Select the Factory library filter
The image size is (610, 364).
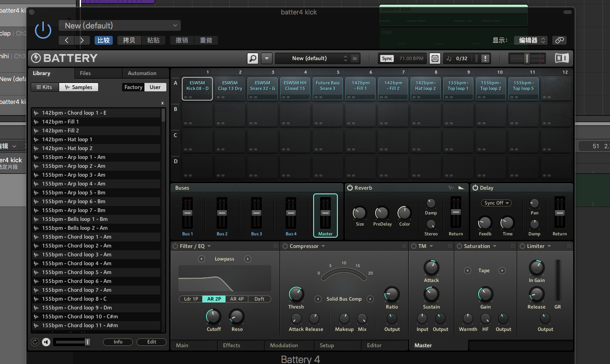coord(133,87)
